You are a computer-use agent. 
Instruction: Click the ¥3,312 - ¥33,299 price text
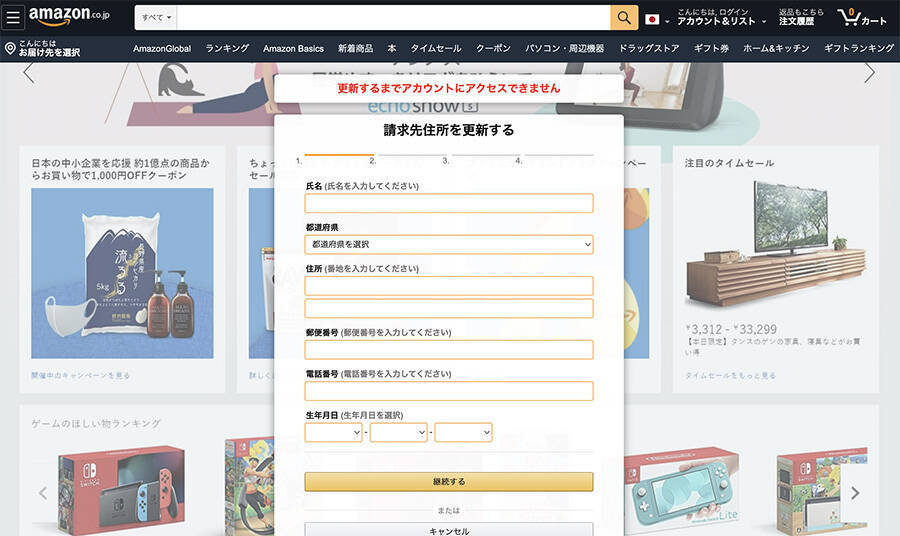click(x=731, y=329)
